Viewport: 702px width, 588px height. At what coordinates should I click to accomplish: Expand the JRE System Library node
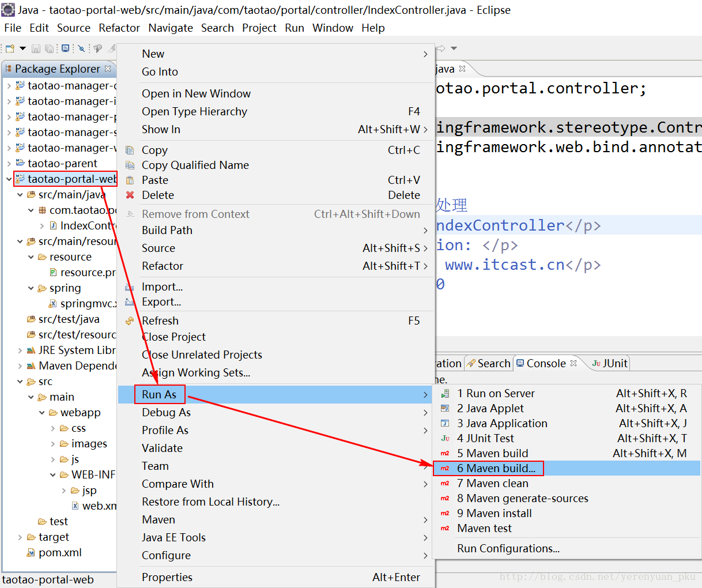click(x=20, y=350)
